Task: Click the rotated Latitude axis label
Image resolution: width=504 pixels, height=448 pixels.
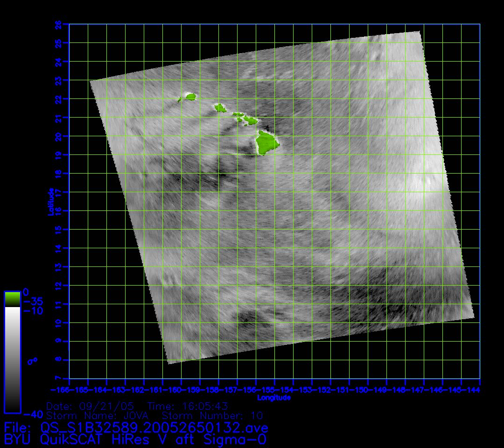Action: 49,202
